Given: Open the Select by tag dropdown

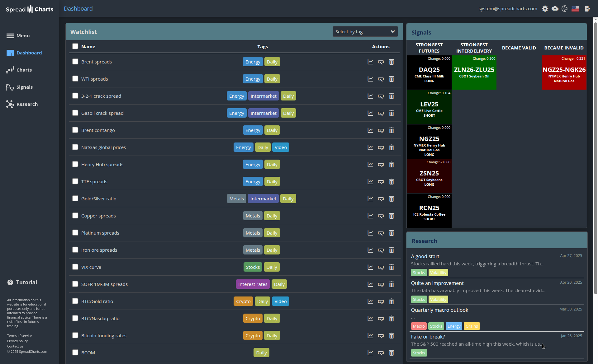Looking at the screenshot, I should pos(365,32).
